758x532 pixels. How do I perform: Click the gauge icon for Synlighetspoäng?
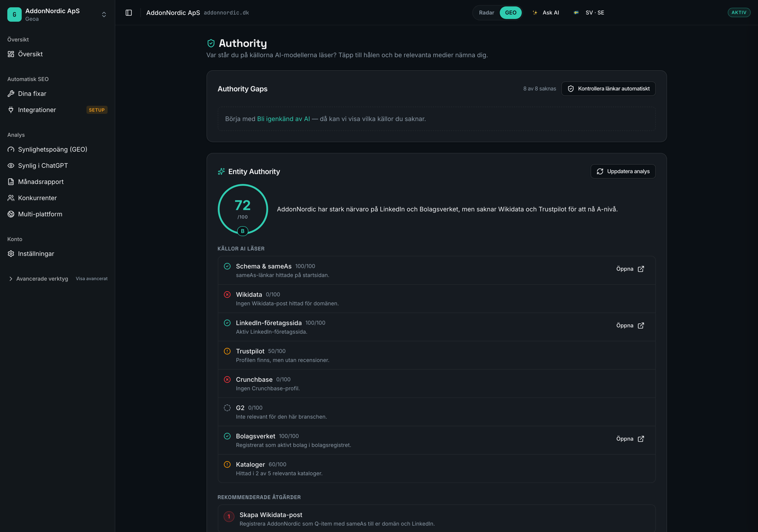tap(11, 149)
